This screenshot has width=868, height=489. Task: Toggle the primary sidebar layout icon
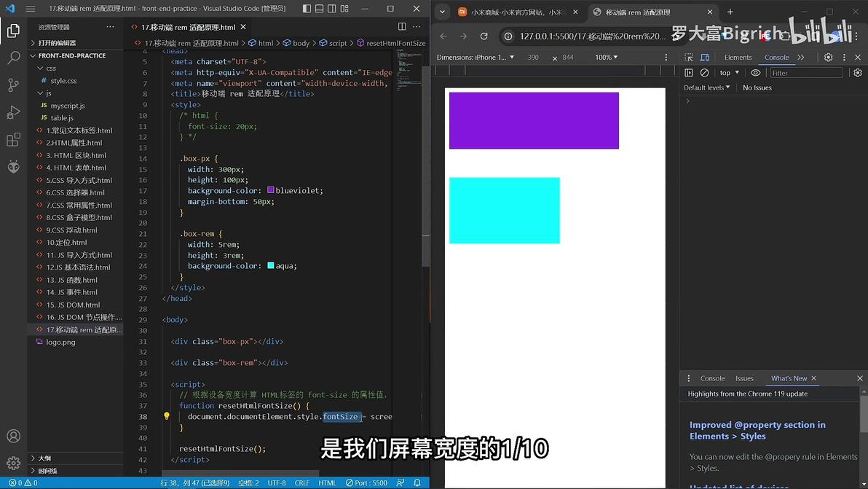[307, 8]
